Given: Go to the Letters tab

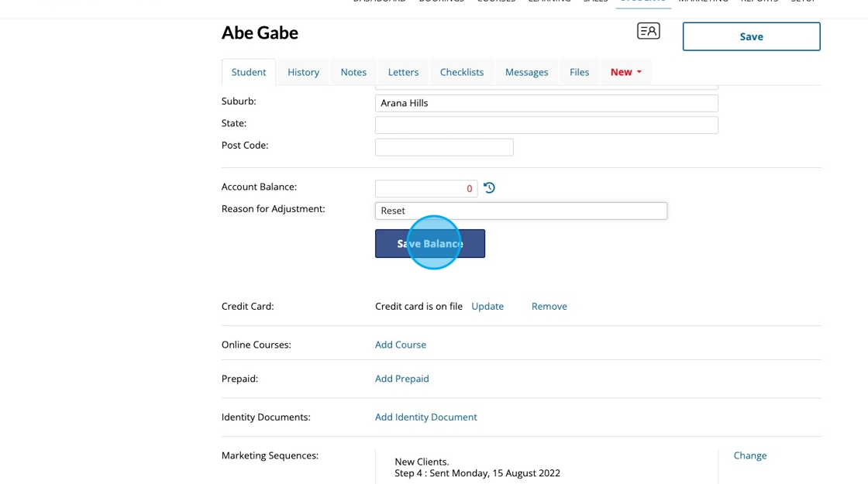Looking at the screenshot, I should (x=403, y=72).
